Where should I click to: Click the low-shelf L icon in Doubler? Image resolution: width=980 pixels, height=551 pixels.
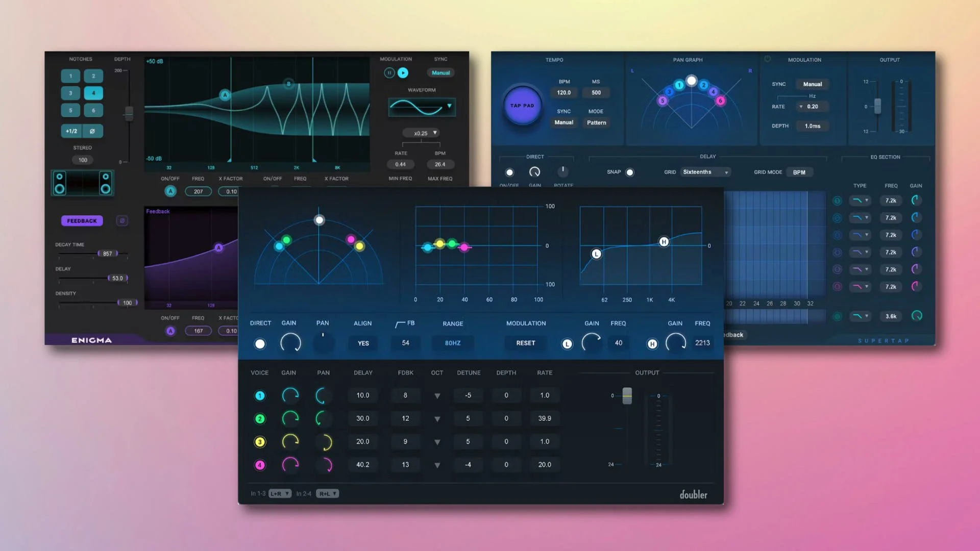[x=567, y=343]
